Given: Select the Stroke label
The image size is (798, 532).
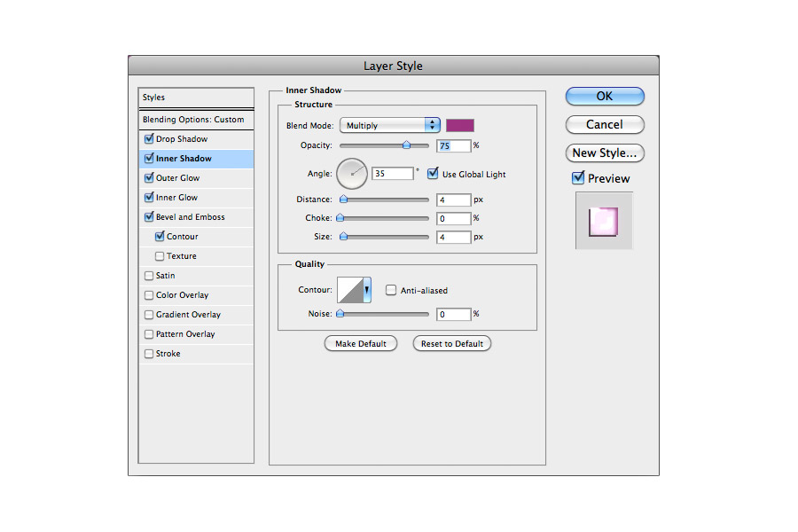Looking at the screenshot, I should (168, 353).
